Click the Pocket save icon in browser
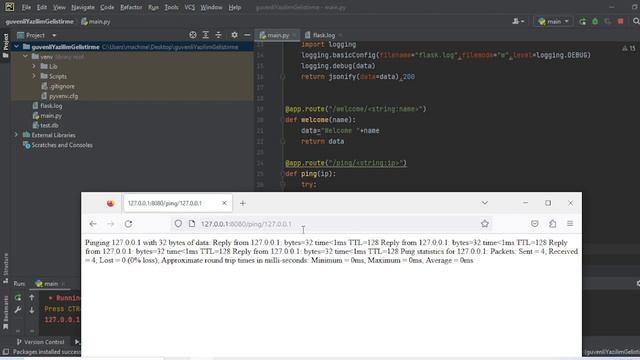The image size is (640, 360). (535, 224)
